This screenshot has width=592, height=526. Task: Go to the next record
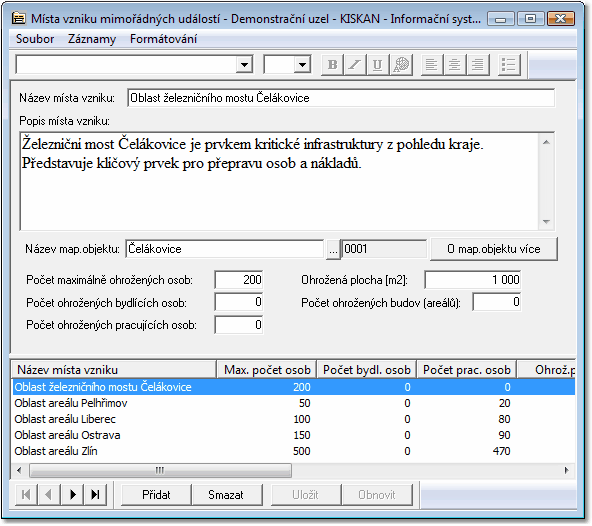pyautogui.click(x=72, y=494)
